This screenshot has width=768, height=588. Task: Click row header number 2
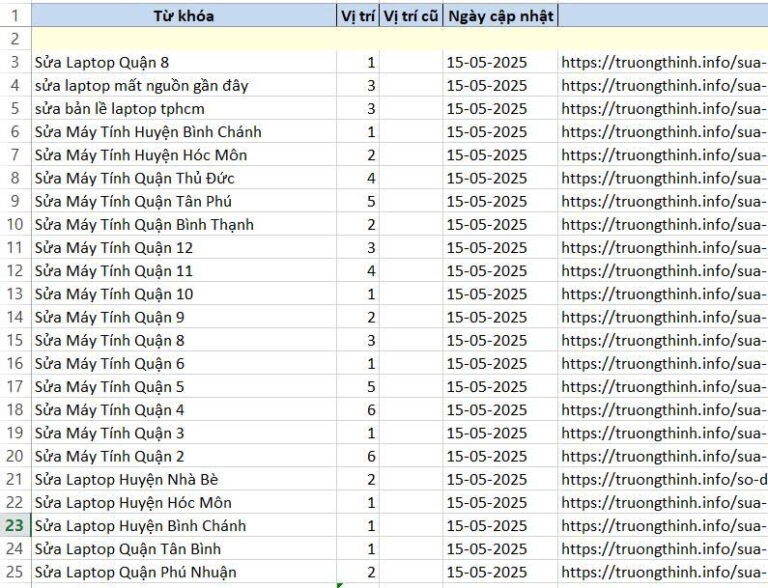tap(15, 39)
